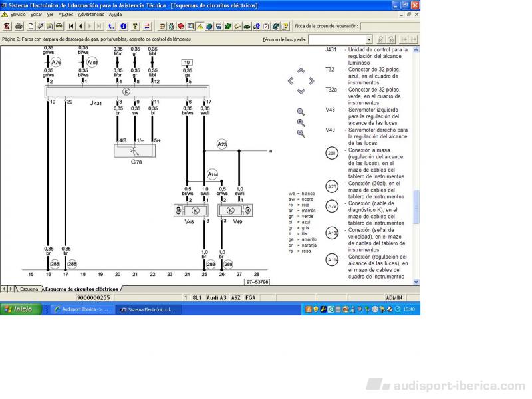Screen dimensions: 532x399
Task: Pan diagram left with the left arrow
Action: 291,81
